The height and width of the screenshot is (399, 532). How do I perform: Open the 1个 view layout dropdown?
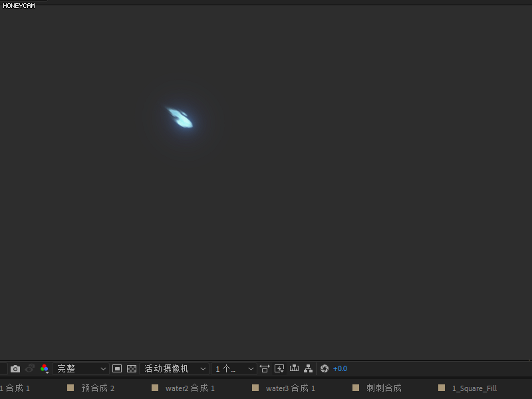[233, 369]
